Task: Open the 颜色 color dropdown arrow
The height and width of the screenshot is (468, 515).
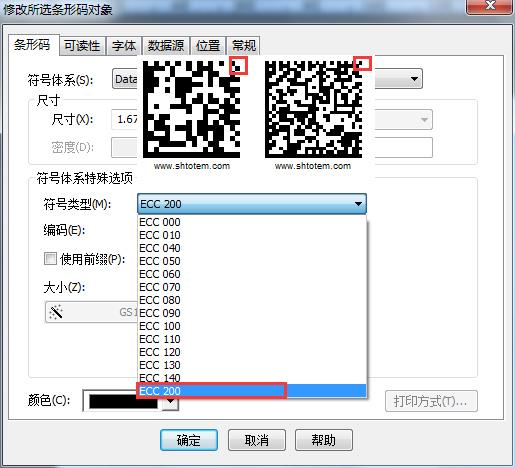Action: pyautogui.click(x=170, y=401)
